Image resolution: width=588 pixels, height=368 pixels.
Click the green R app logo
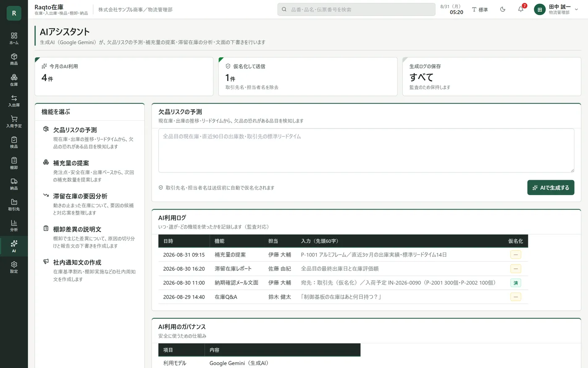tap(14, 13)
